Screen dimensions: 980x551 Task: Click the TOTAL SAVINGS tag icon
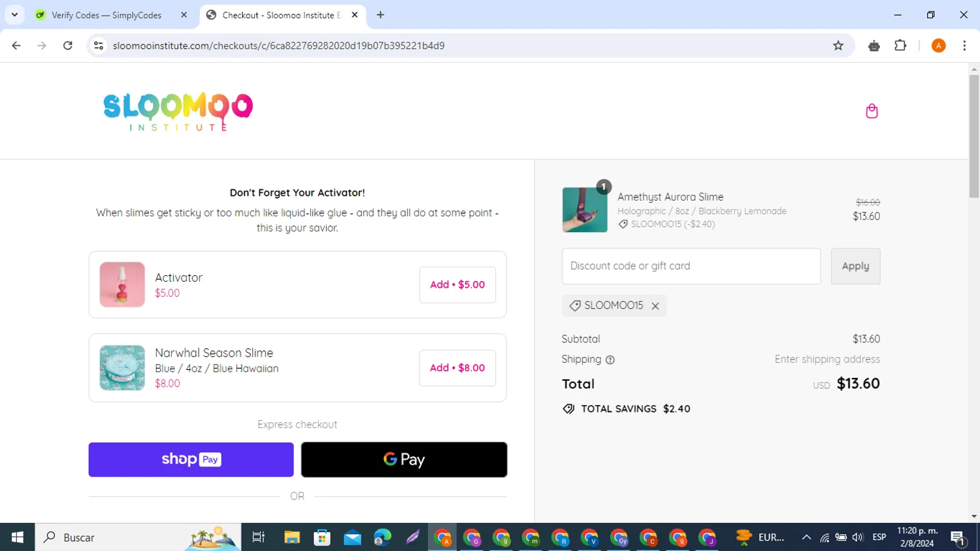point(568,409)
